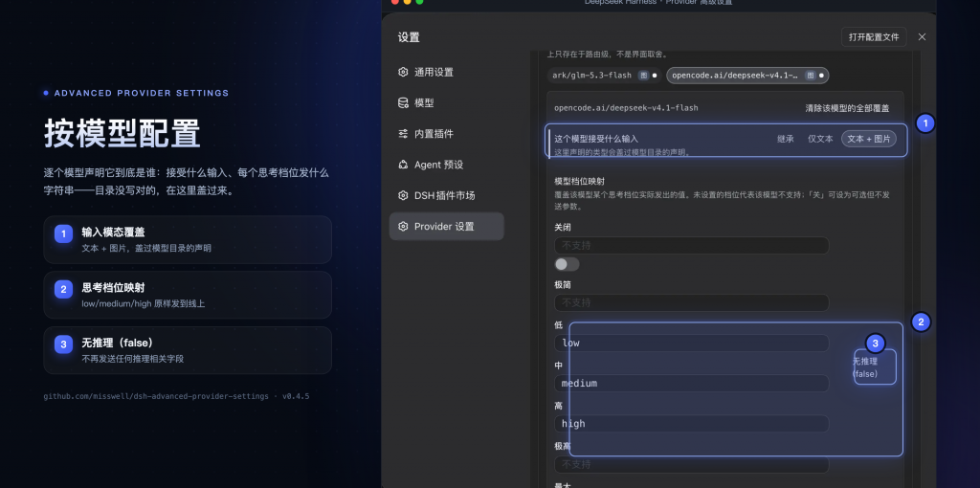Click the database icon beside 模型
Viewport: 980px width, 488px height.
[x=403, y=102]
